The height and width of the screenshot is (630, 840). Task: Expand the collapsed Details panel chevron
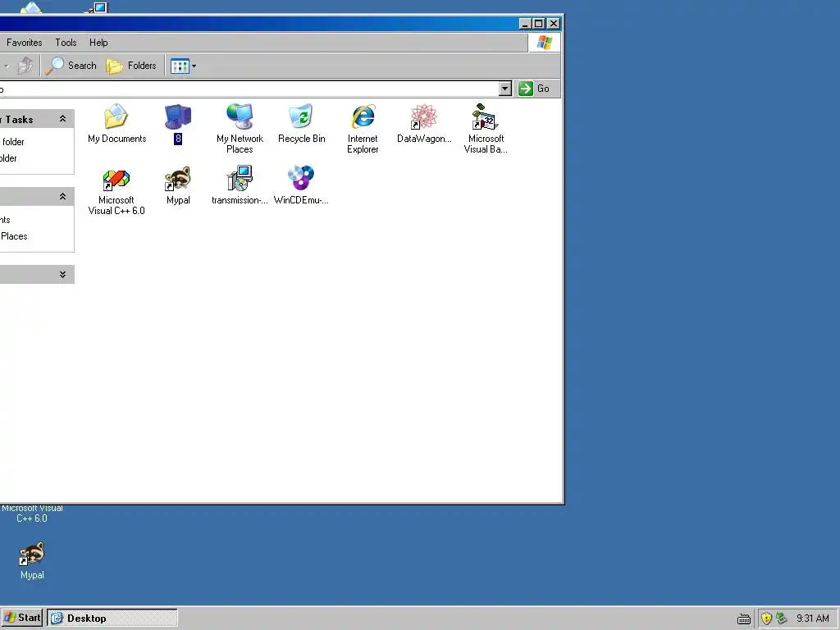pos(62,274)
